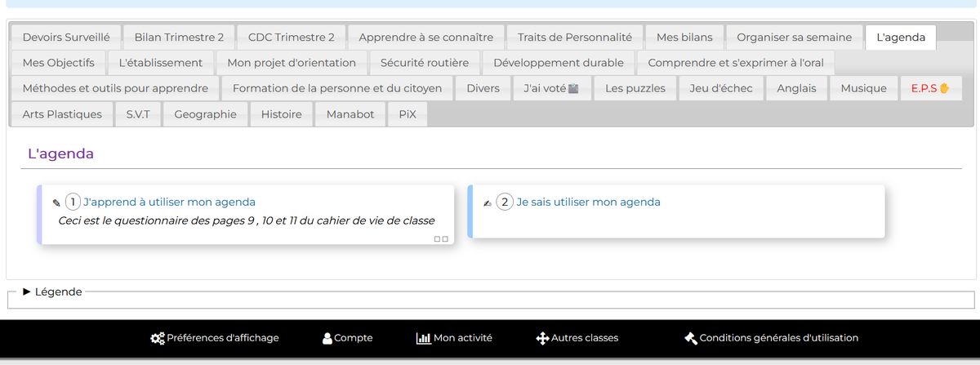Go to the Manabot tab
The height and width of the screenshot is (365, 980).
[350, 114]
